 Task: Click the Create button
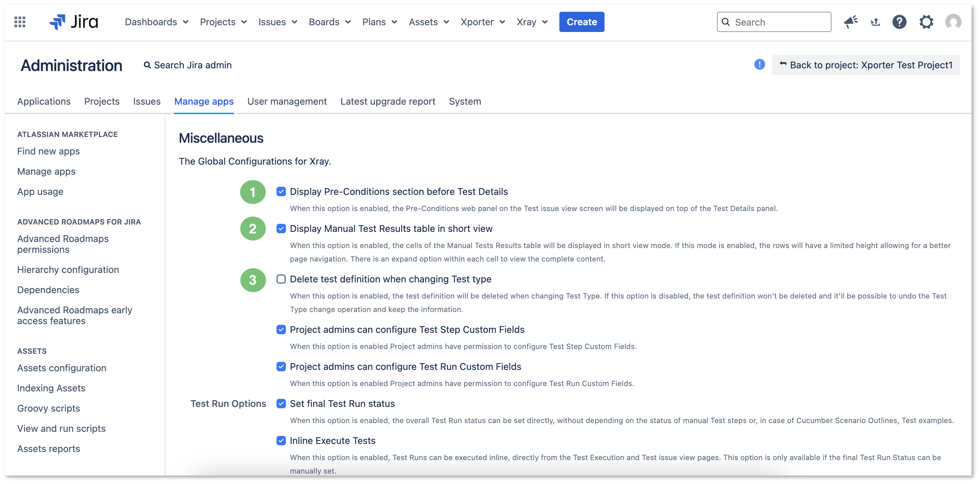581,22
